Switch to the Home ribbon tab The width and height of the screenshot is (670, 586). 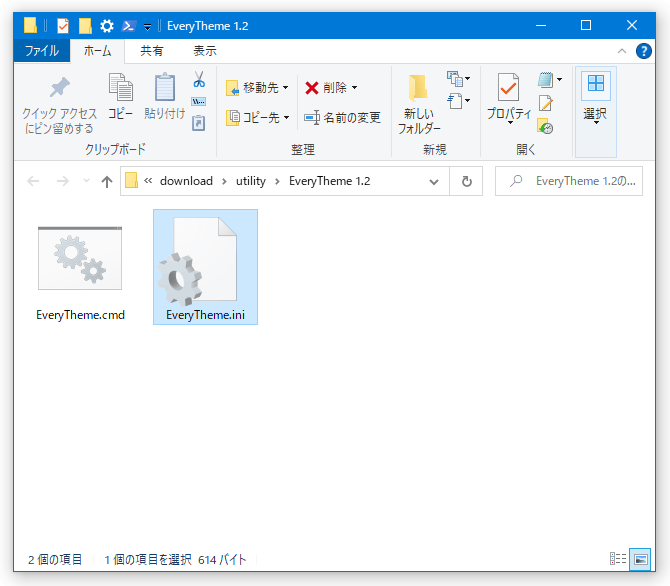pos(97,51)
